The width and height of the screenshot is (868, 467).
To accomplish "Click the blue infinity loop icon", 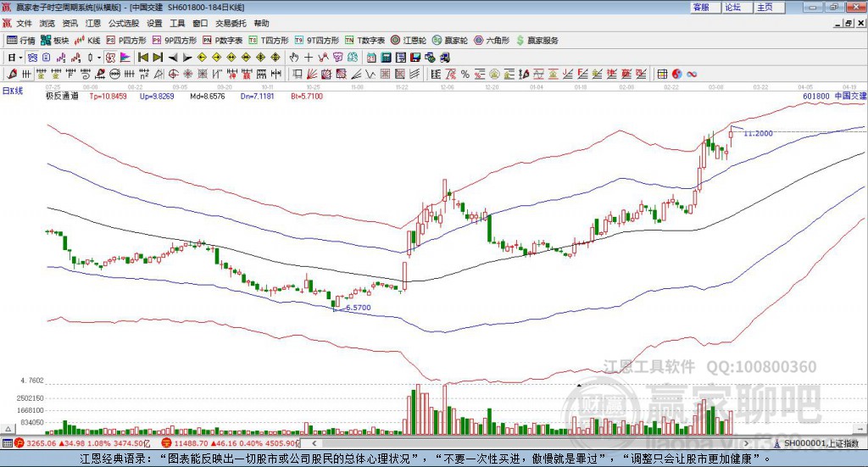I will point(692,74).
